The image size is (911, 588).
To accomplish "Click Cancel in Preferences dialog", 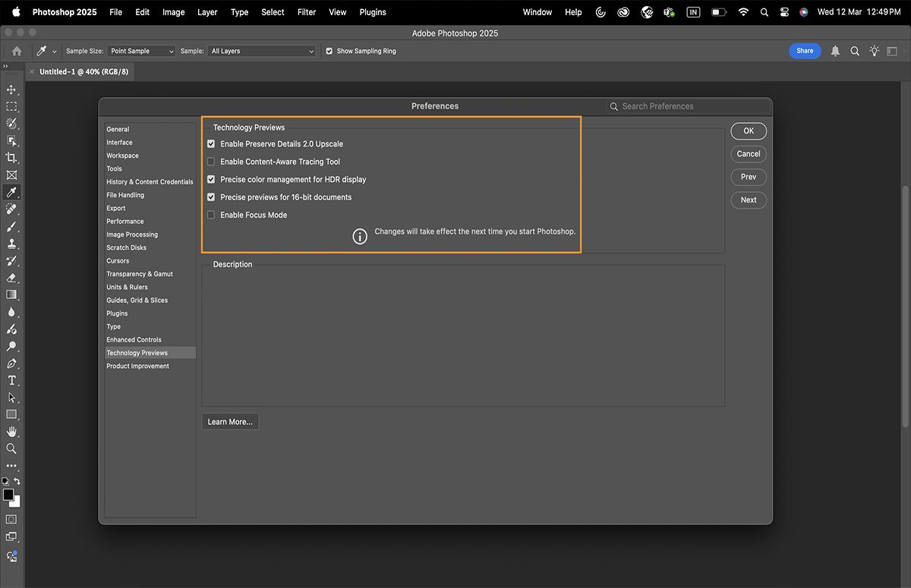I will coord(749,154).
